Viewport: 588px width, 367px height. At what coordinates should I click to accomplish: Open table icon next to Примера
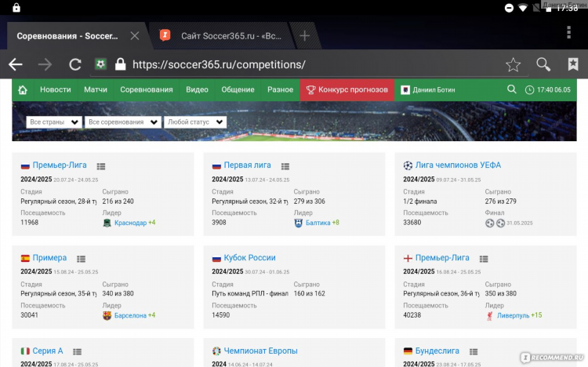pos(81,259)
